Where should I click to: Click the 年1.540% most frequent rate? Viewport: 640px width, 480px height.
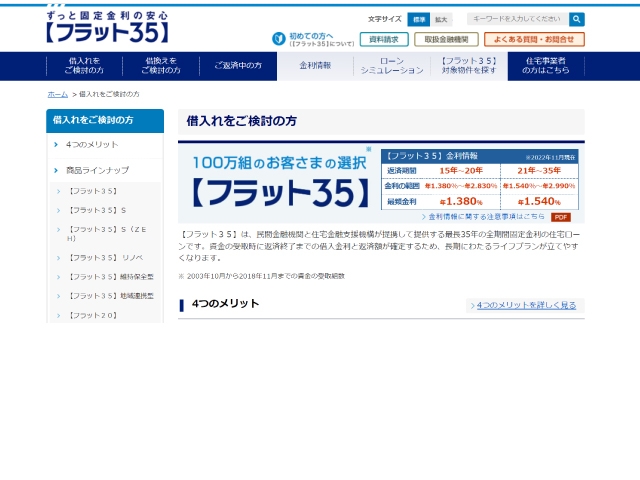539,202
